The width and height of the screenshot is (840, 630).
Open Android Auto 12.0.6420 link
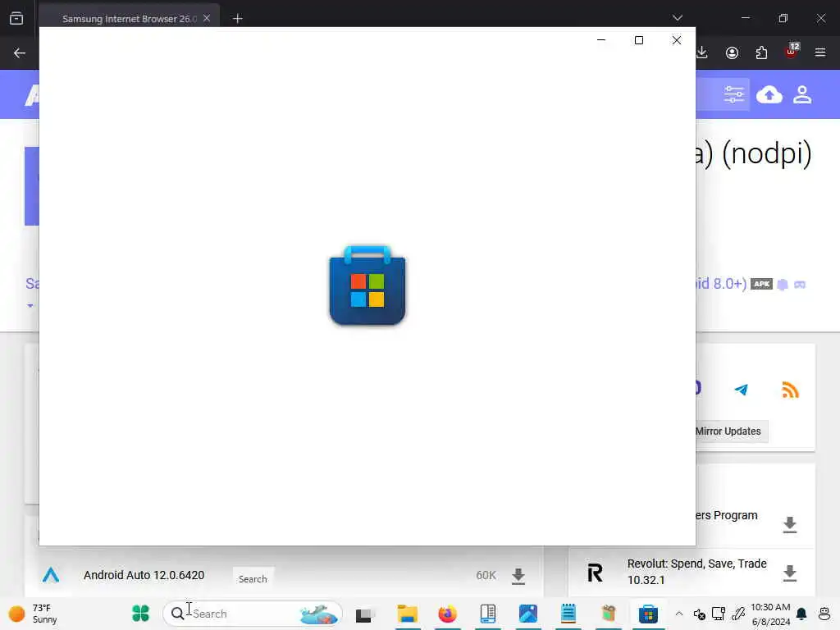coord(144,575)
